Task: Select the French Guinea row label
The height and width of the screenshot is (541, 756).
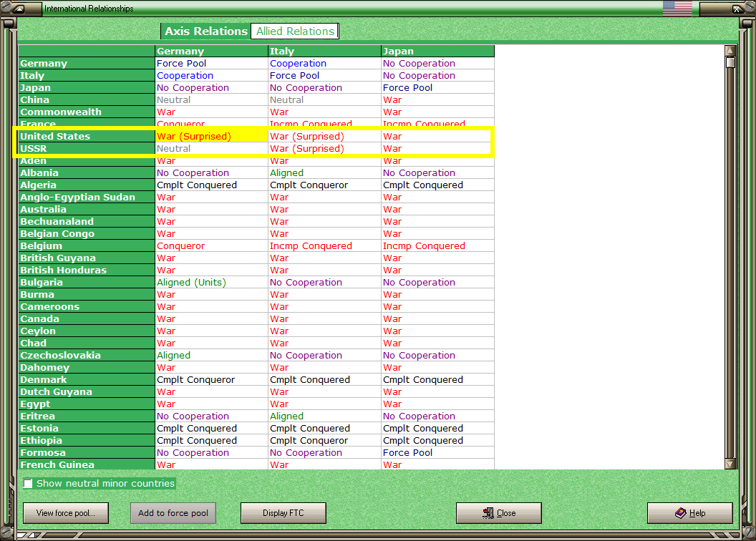Action: [x=87, y=464]
